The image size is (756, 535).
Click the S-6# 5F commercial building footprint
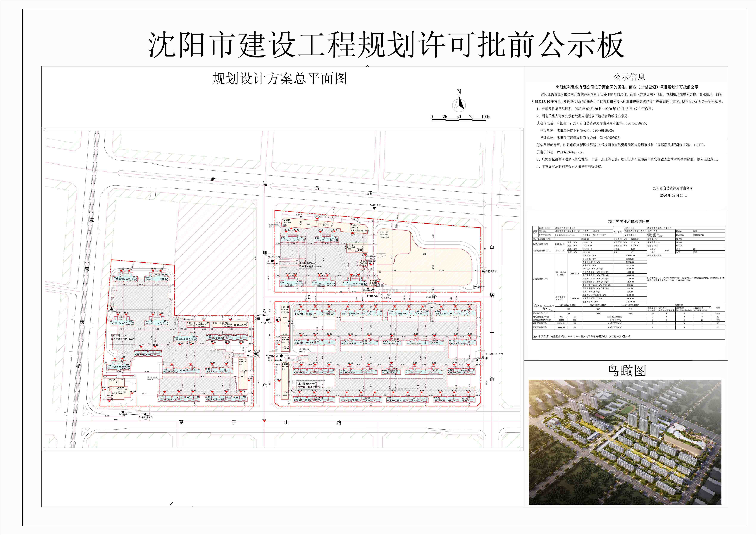pos(425,260)
